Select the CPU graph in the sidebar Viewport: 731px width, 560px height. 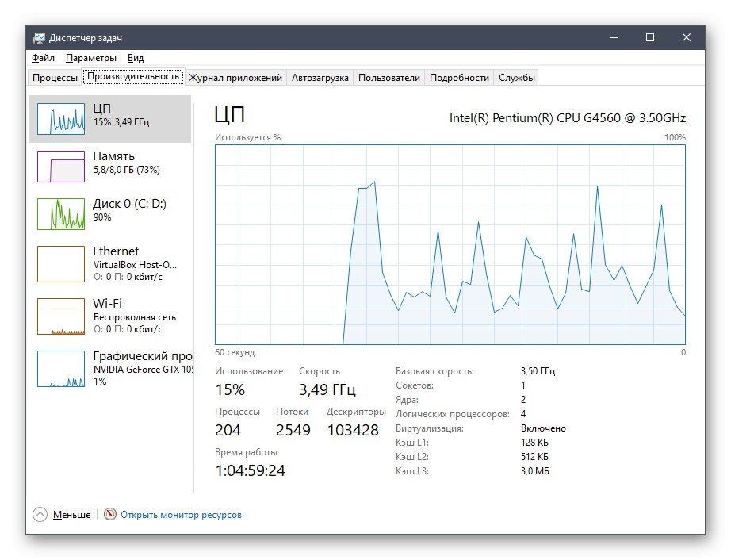click(111, 117)
